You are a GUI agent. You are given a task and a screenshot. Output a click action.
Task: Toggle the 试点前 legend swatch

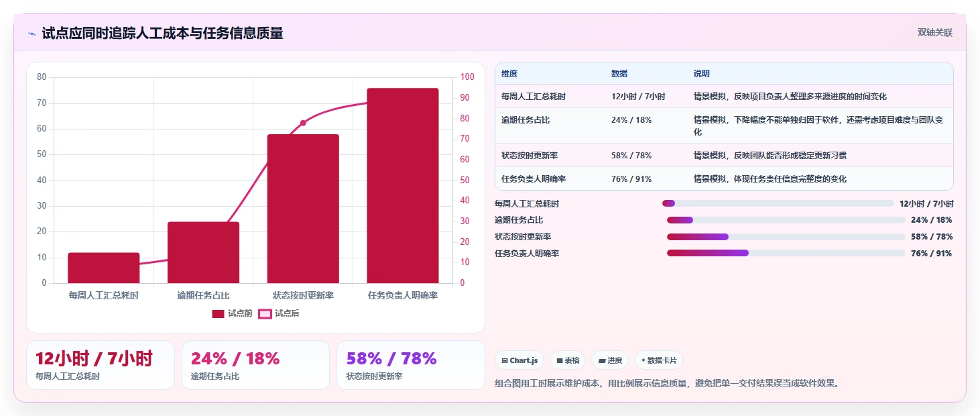219,313
